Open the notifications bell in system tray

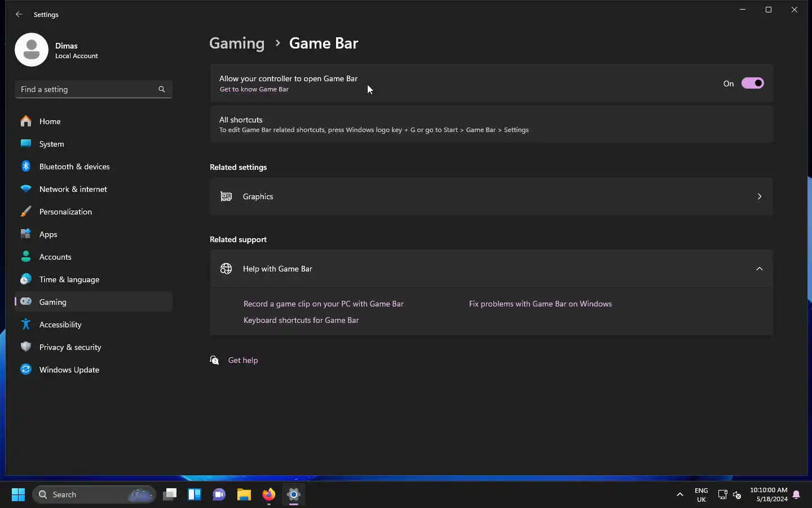click(x=796, y=495)
